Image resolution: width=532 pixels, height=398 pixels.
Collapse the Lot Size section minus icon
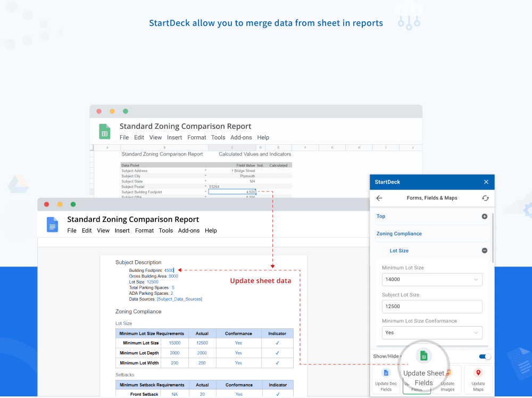click(x=485, y=251)
